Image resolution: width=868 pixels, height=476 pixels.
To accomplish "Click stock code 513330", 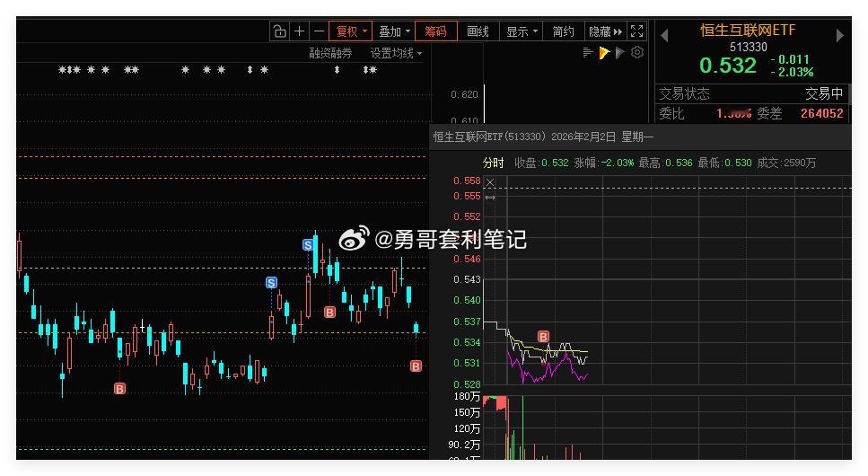I will tap(749, 47).
